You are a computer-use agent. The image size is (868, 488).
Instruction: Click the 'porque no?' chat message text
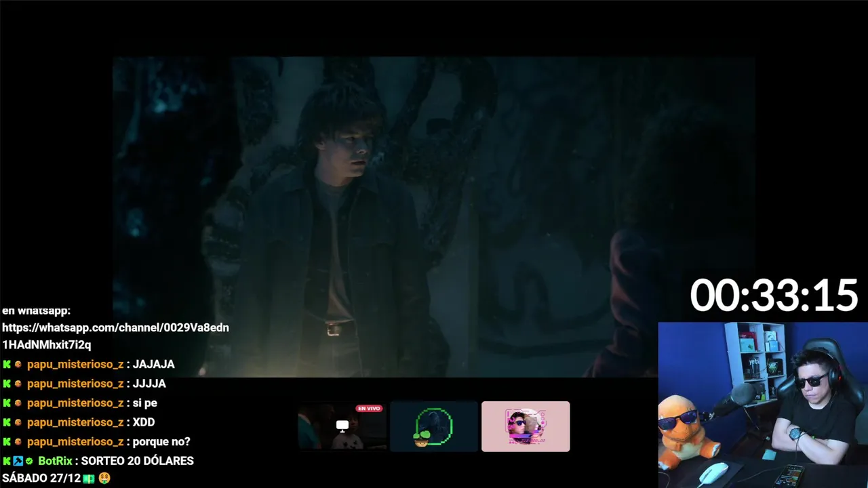pyautogui.click(x=161, y=441)
